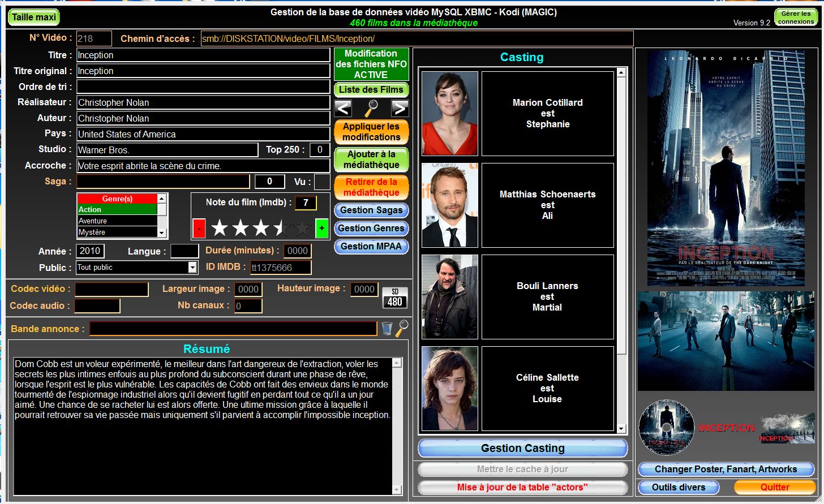Delete trailer link with trash icon
Viewport: 824px width, 504px height.
click(387, 329)
